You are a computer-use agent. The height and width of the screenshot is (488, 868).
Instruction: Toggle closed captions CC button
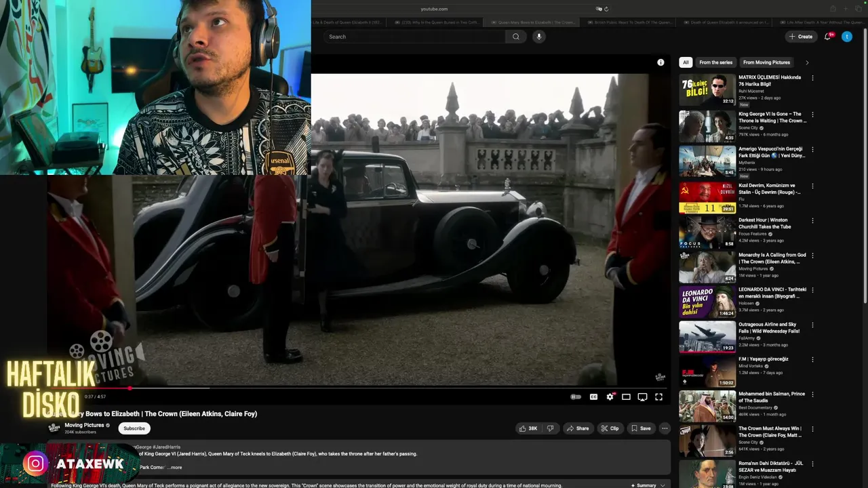click(x=593, y=397)
